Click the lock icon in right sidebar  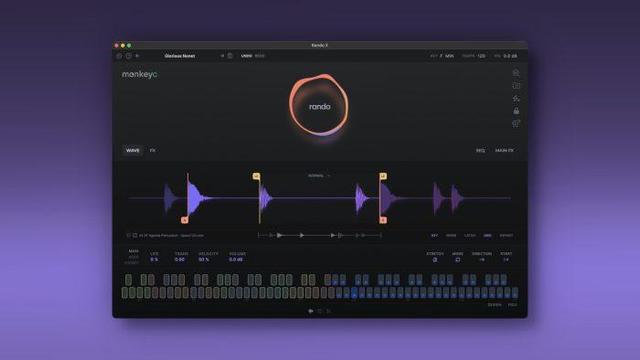click(x=516, y=111)
